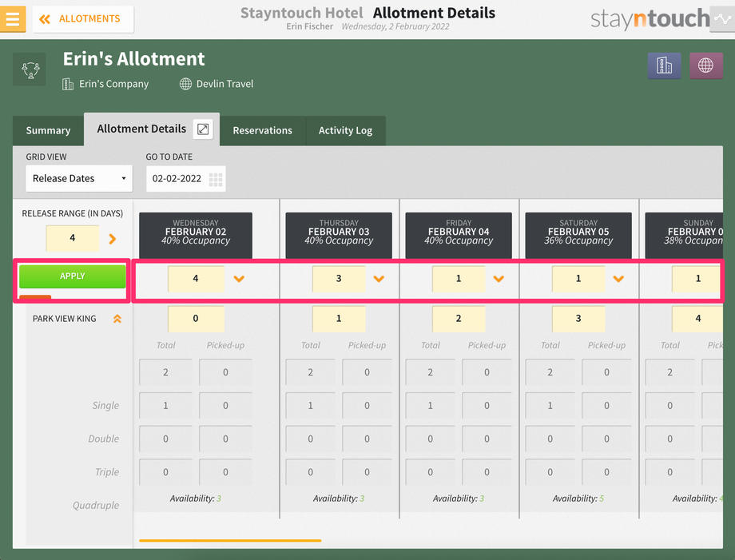Open the travel agent globe icon button
Viewport: 735px width, 560px height.
point(705,66)
